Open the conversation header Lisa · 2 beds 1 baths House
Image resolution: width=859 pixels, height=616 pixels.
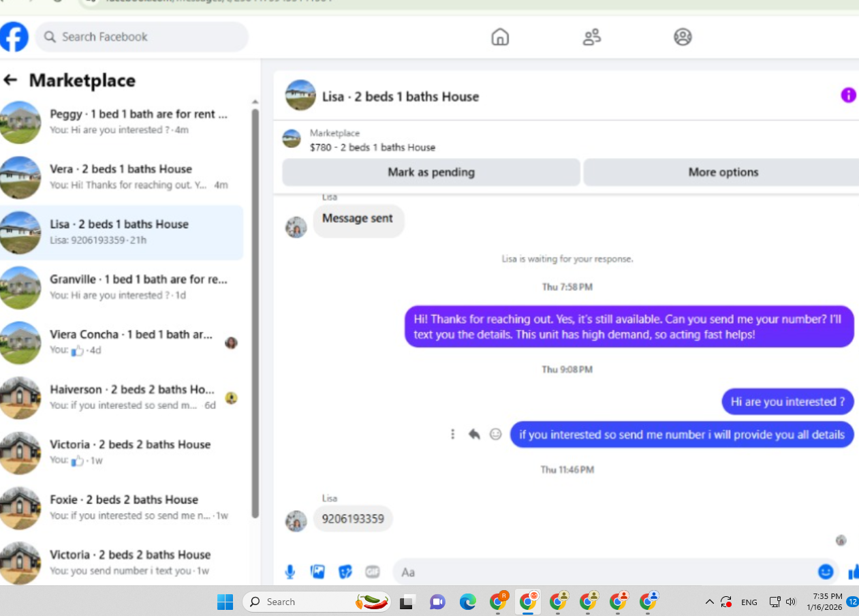point(401,96)
